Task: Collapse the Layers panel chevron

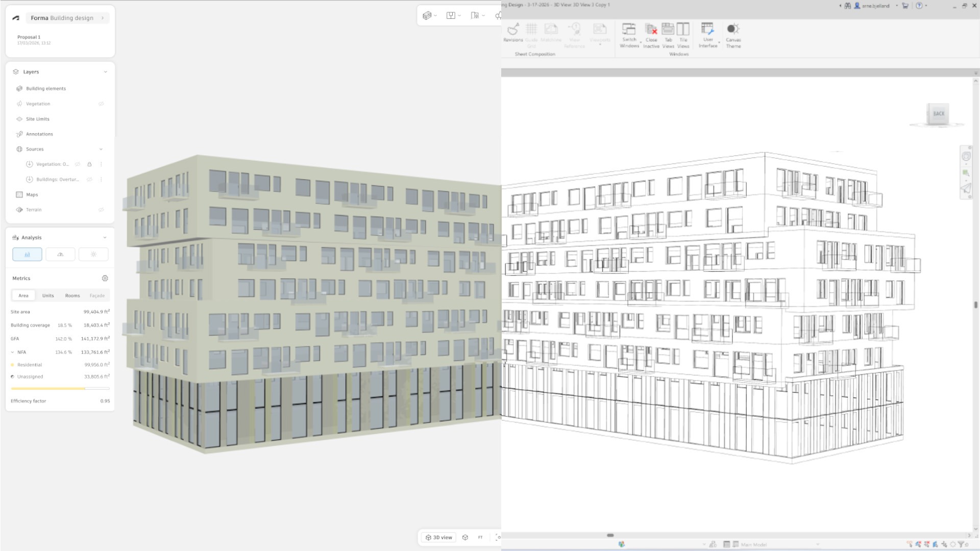Action: (106, 71)
